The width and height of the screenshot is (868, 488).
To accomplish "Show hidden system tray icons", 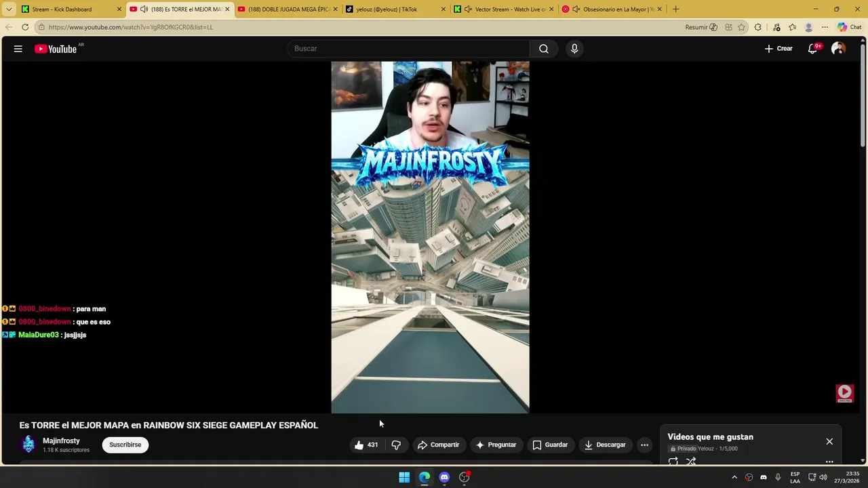I will point(734,477).
